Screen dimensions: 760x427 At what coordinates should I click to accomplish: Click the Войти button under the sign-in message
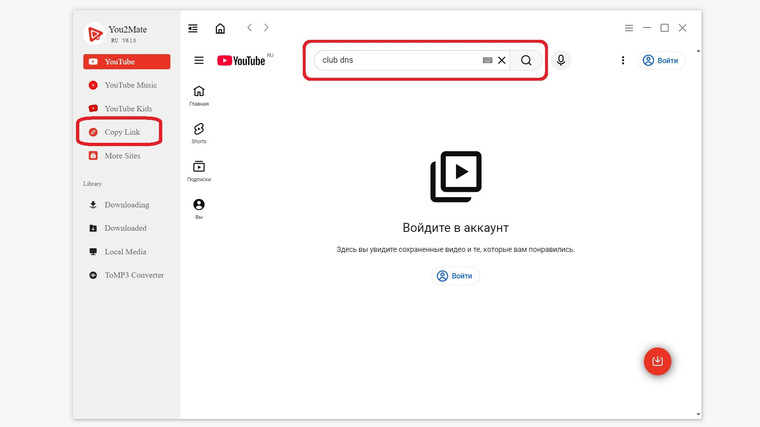[x=455, y=276]
